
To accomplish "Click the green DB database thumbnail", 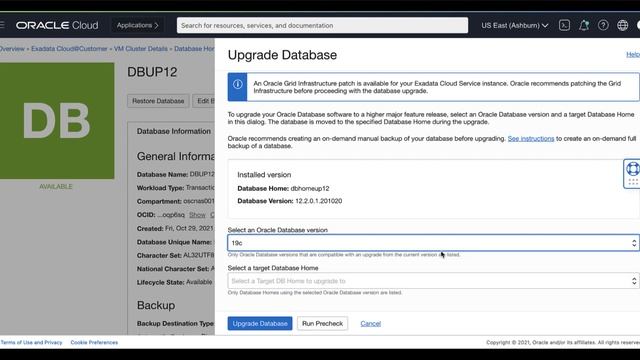I will click(x=57, y=120).
